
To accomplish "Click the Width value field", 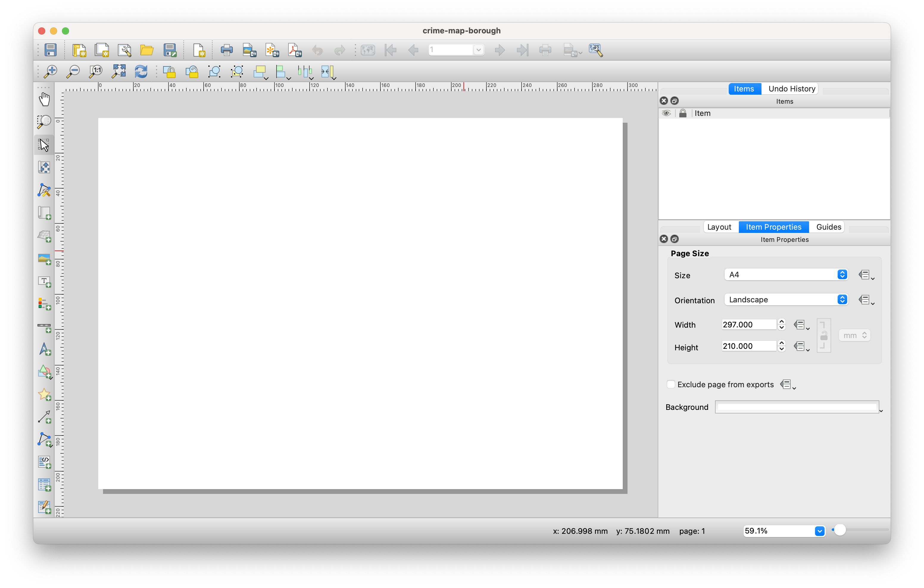I will [748, 325].
